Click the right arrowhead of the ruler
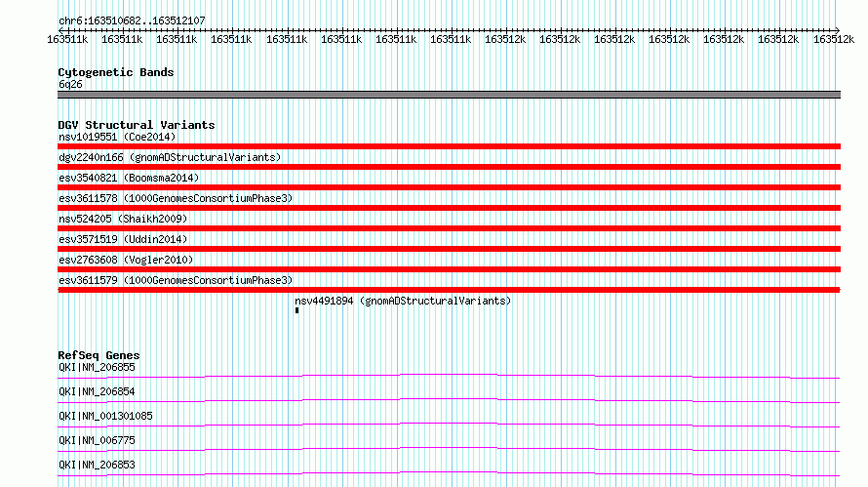The image size is (868, 487). (838, 30)
